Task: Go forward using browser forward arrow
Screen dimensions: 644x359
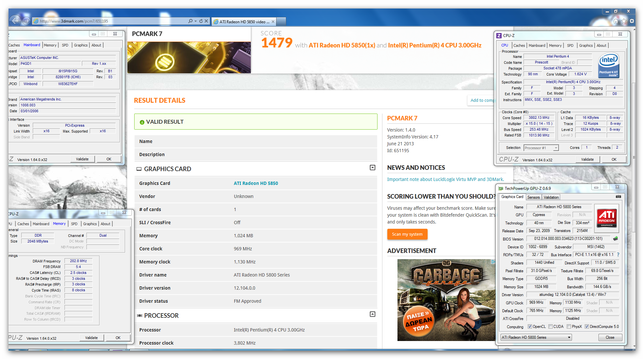Action: (26, 21)
